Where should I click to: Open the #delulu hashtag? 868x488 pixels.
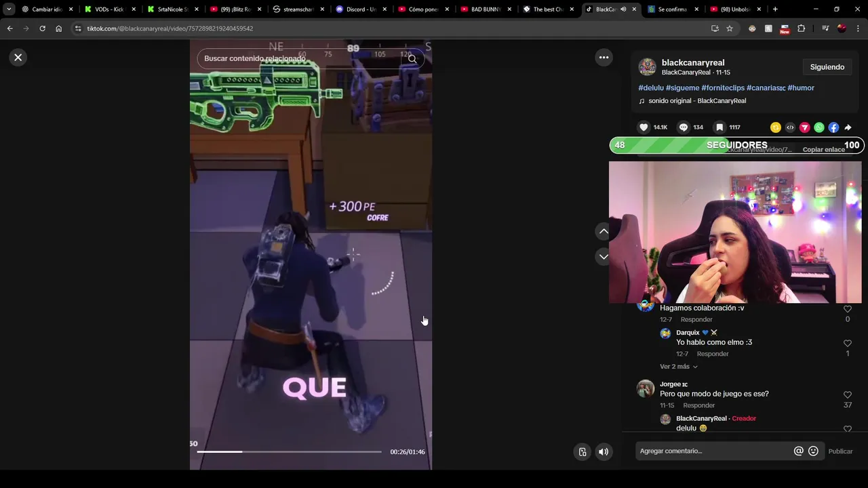click(651, 88)
